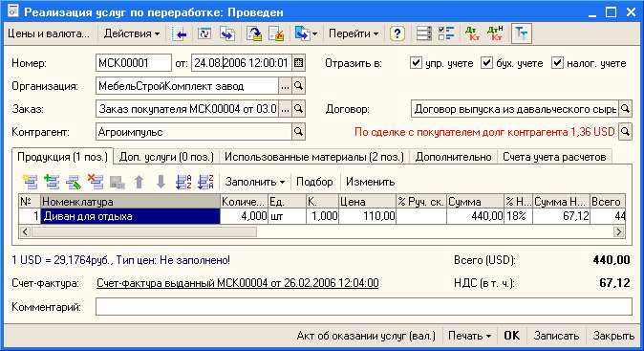Switch to Доп. услуги (0 поз.) tab
This screenshot has width=644, height=351.
(166, 157)
